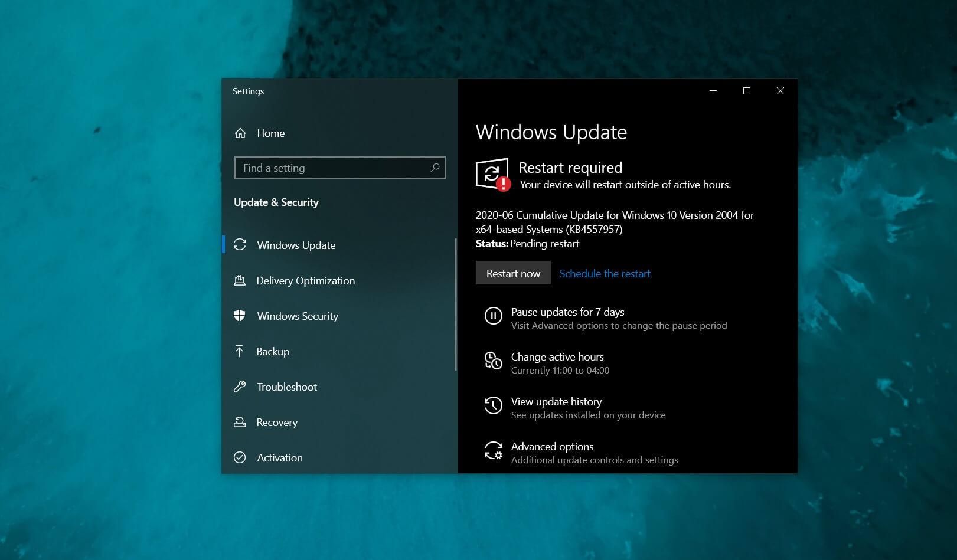Open the Schedule the restart link

[x=605, y=273]
